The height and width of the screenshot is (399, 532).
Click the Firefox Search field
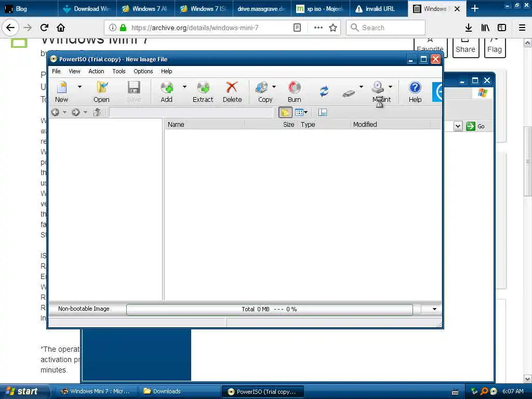(x=386, y=28)
